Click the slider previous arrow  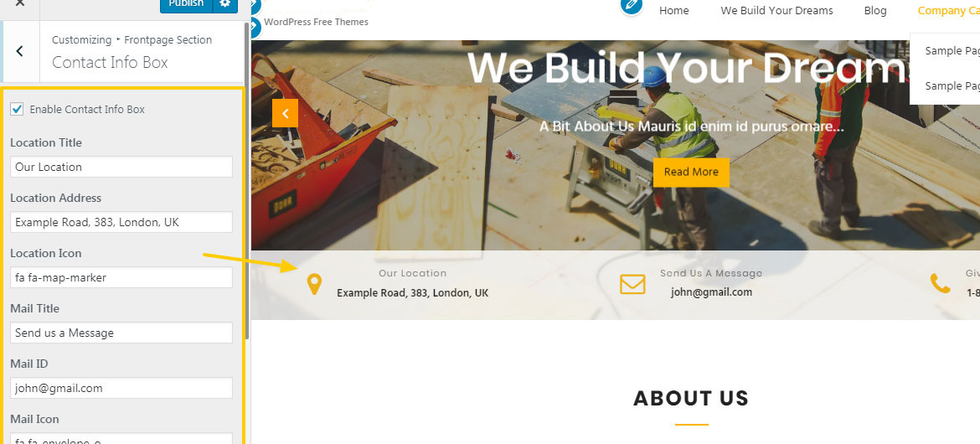click(x=285, y=113)
